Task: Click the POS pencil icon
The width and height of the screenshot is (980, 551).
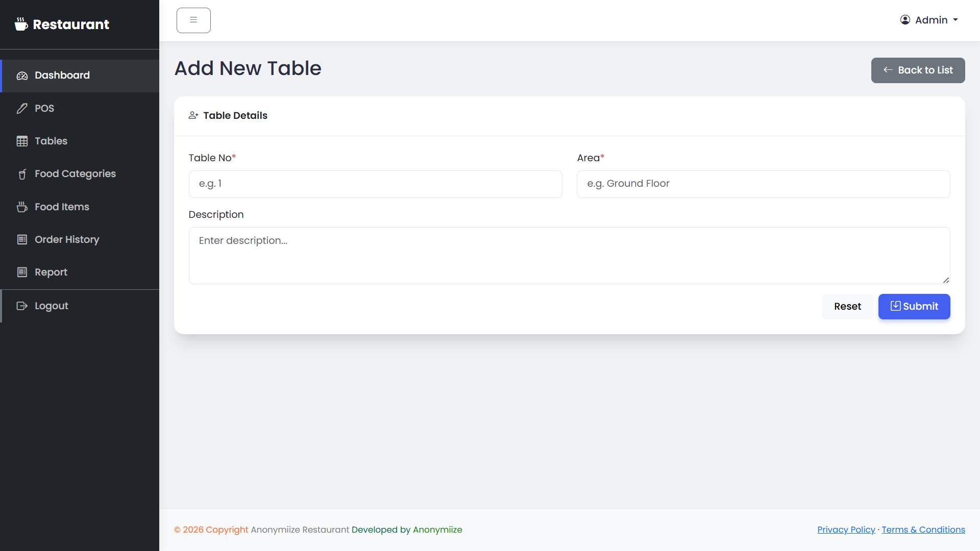Action: pyautogui.click(x=22, y=108)
